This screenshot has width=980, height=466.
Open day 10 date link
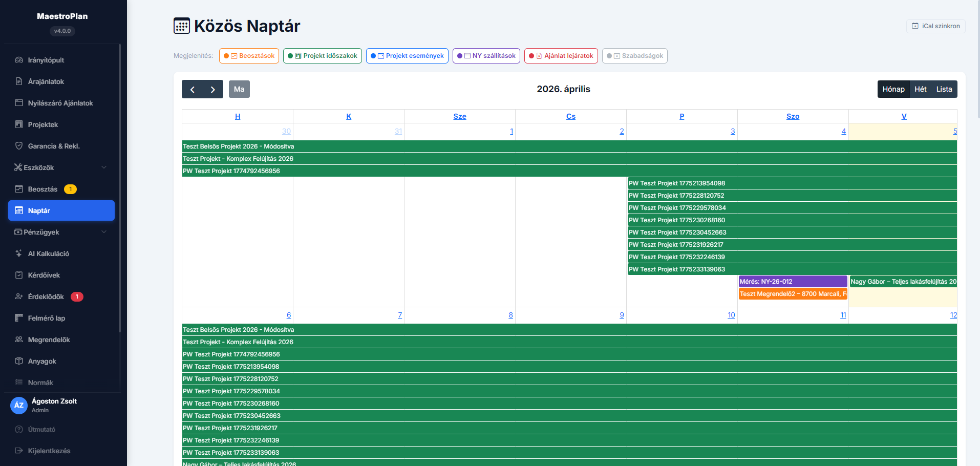[731, 315]
